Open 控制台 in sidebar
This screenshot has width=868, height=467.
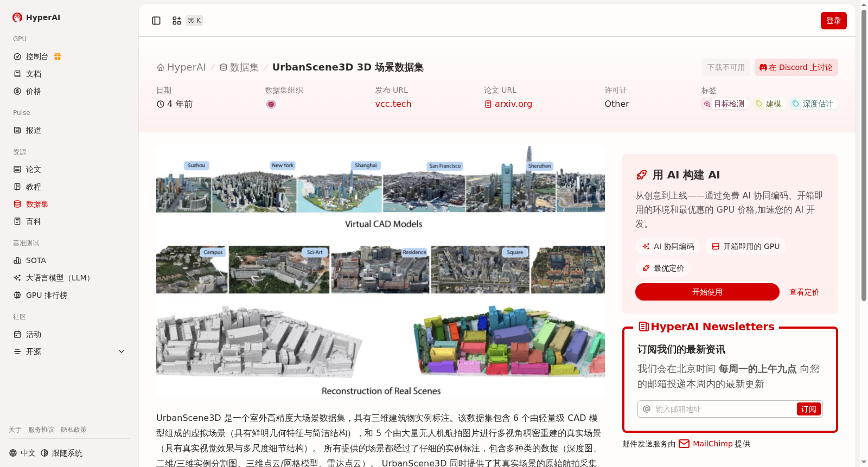point(37,56)
